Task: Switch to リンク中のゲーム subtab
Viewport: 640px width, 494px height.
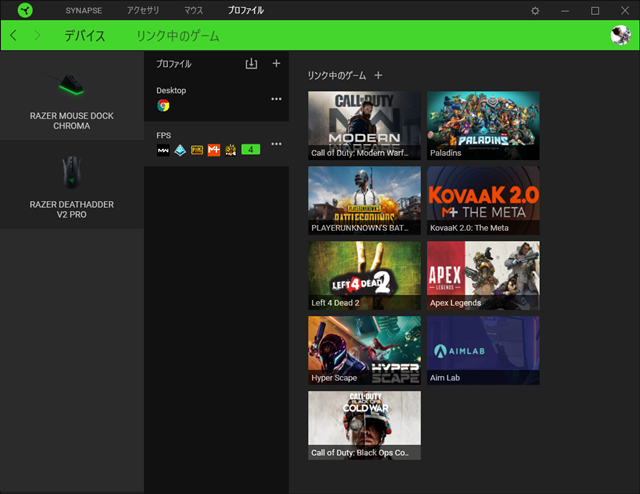Action: [x=178, y=36]
